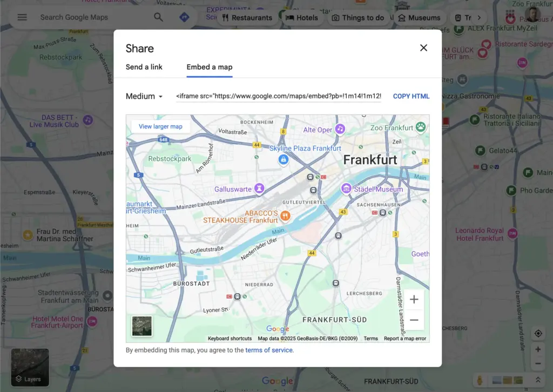Viewport: 553px width, 392px height.
Task: Close the Share dialog
Action: [423, 48]
